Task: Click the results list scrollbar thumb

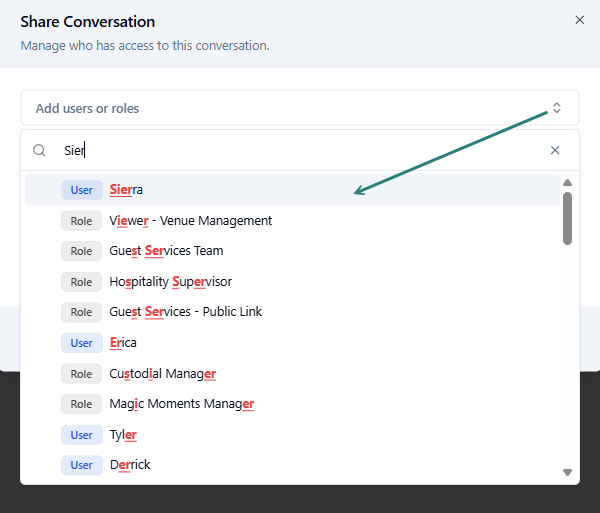Action: [x=568, y=218]
